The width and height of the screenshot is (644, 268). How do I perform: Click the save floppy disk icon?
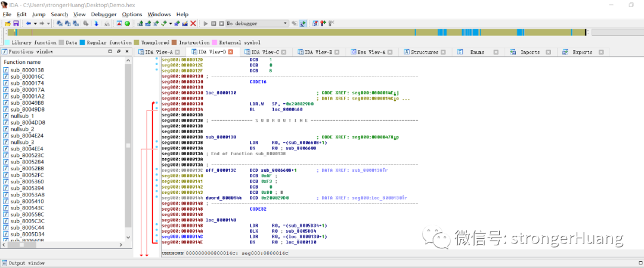[x=16, y=23]
